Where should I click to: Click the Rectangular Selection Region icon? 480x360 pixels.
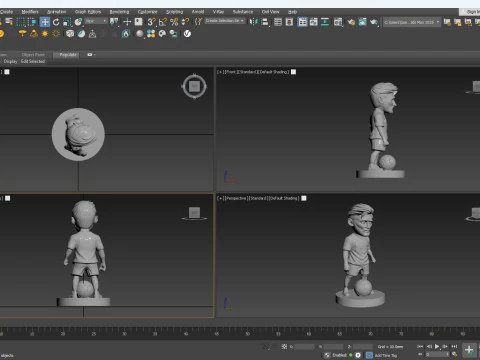pos(21,22)
